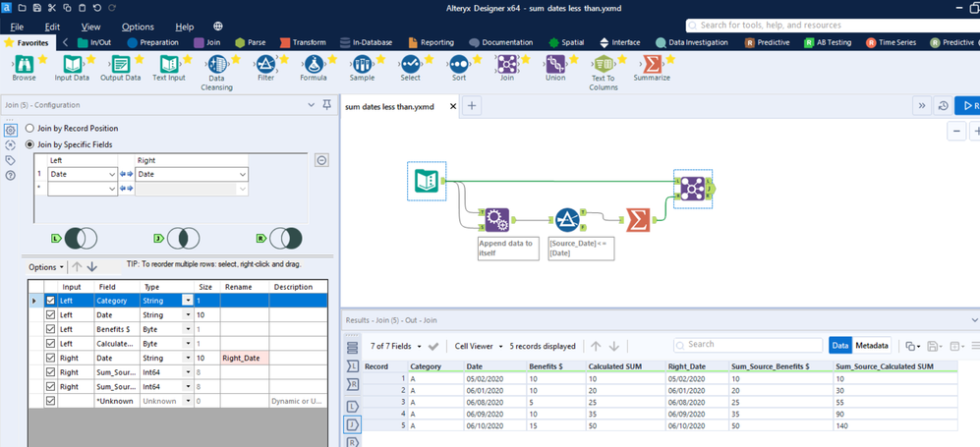Screen dimensions: 980x447
Task: Pick the Formula tool icon
Action: pos(314,64)
